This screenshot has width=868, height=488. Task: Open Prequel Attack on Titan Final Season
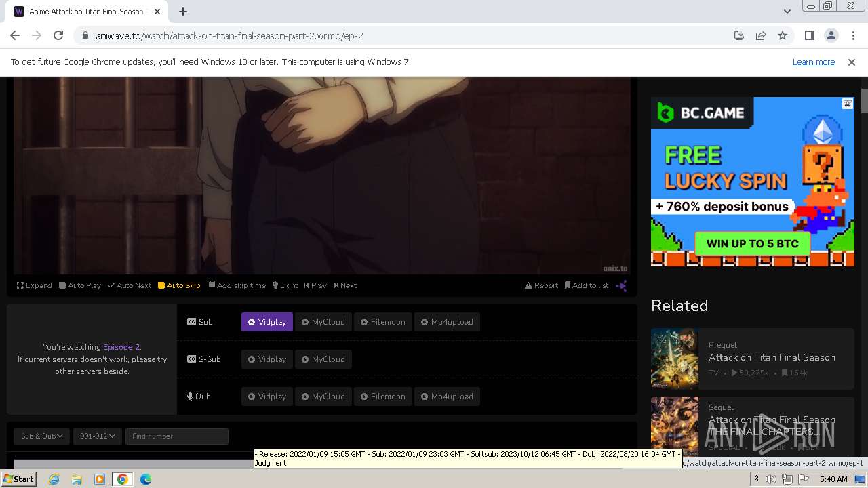pyautogui.click(x=772, y=357)
